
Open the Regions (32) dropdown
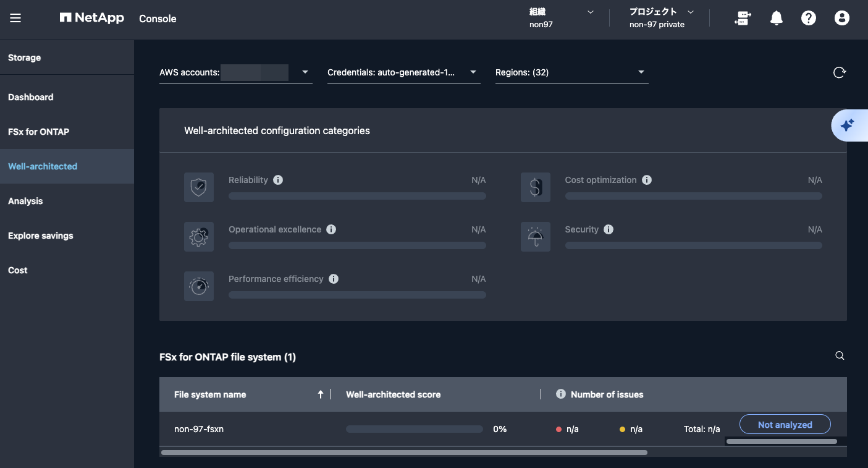click(x=572, y=73)
